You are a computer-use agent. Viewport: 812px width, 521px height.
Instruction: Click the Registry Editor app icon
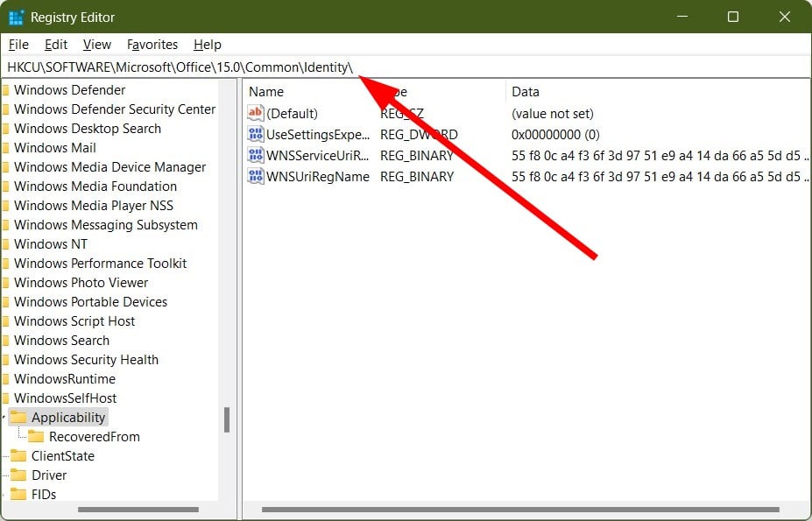click(x=16, y=18)
